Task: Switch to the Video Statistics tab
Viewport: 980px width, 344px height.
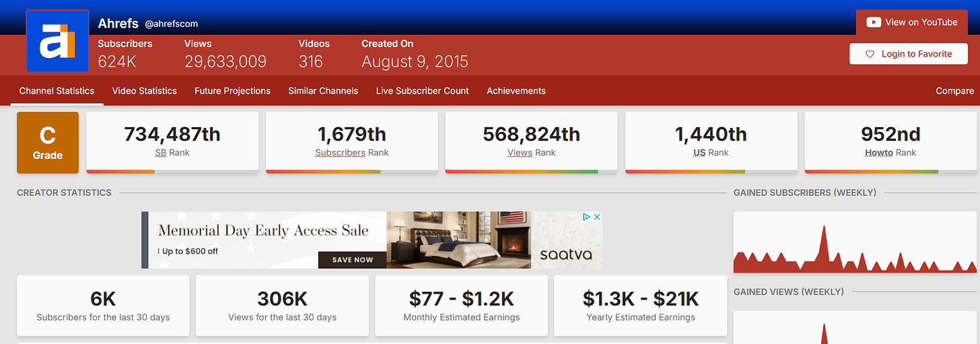Action: pyautogui.click(x=144, y=91)
